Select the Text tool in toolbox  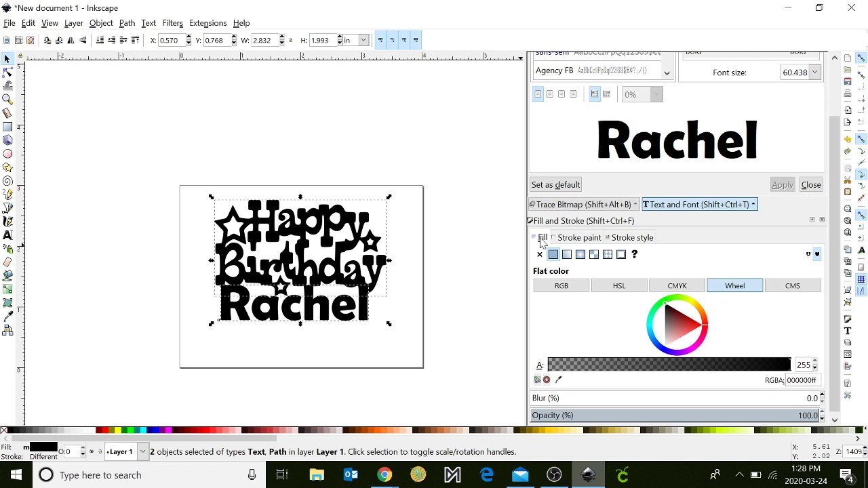(7, 235)
